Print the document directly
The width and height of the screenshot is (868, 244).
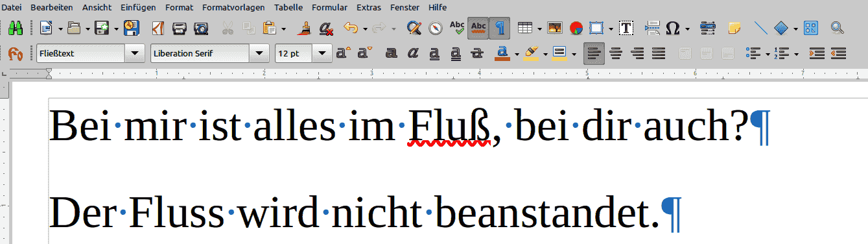180,28
